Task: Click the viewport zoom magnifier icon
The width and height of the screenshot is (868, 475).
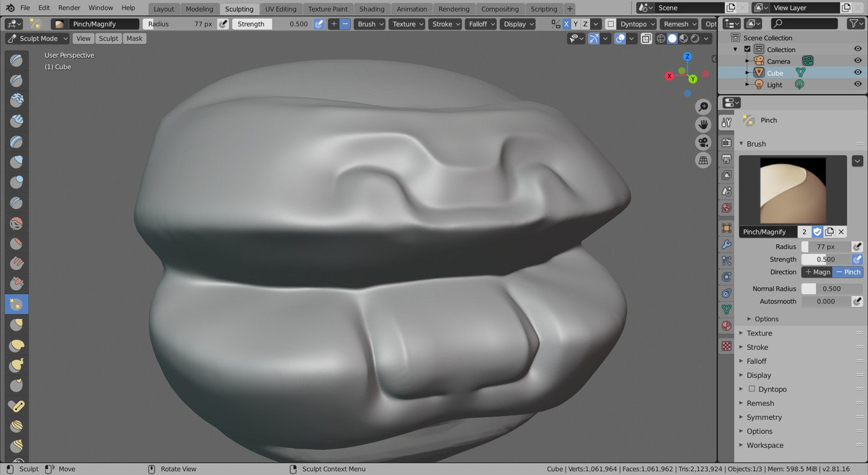Action: pyautogui.click(x=703, y=107)
